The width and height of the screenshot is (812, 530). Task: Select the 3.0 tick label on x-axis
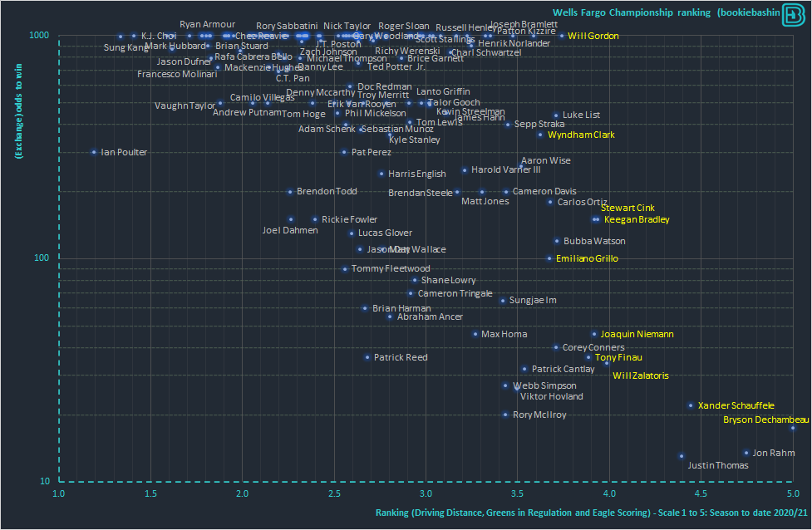coord(425,493)
